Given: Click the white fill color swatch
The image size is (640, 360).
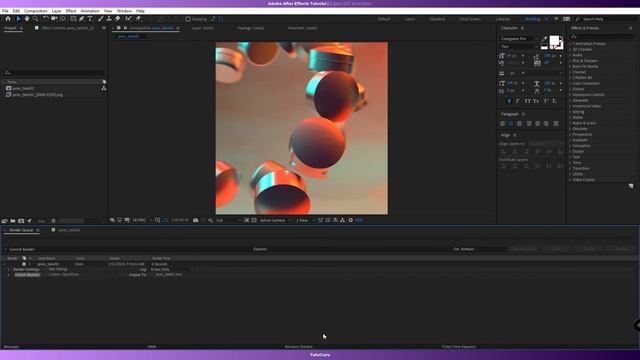Looking at the screenshot, I should pyautogui.click(x=554, y=40).
